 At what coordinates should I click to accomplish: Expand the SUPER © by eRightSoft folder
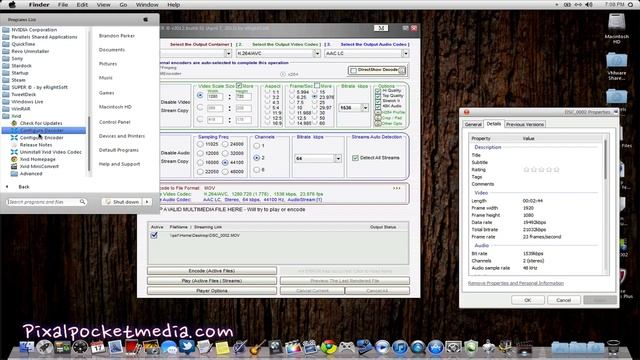[35, 87]
